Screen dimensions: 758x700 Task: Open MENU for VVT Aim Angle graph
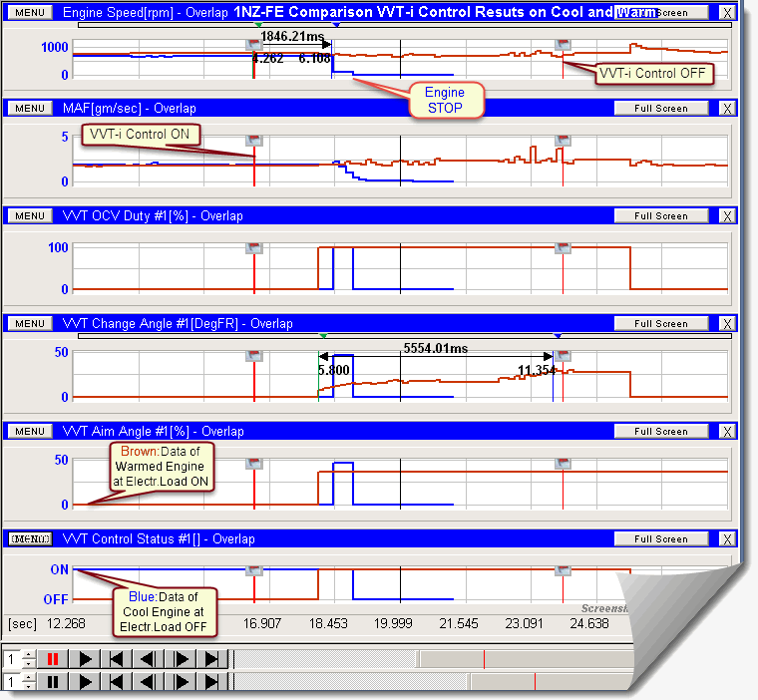[x=29, y=431]
